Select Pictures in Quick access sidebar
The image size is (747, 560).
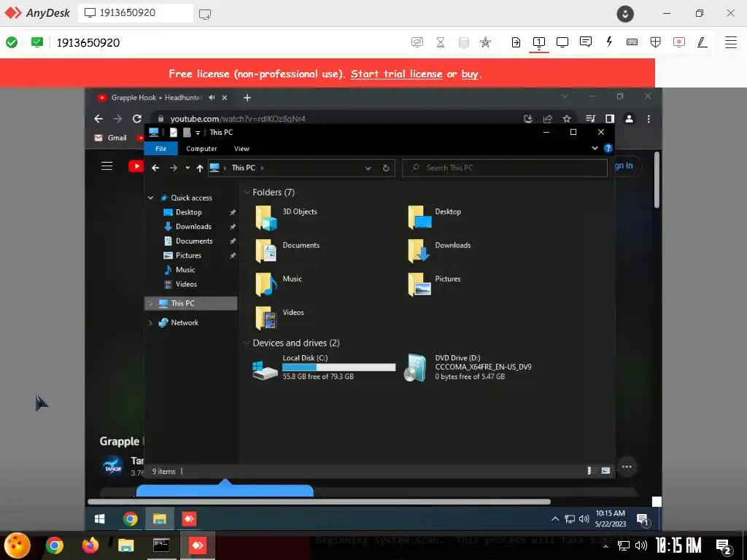[188, 255]
